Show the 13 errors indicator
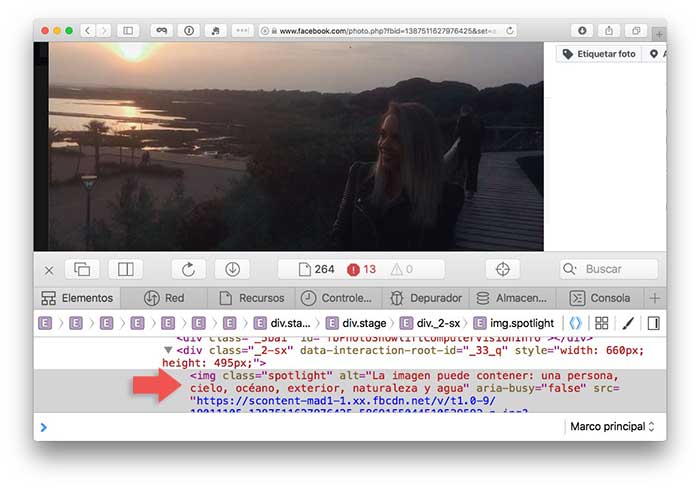This screenshot has height=489, width=700. click(361, 269)
